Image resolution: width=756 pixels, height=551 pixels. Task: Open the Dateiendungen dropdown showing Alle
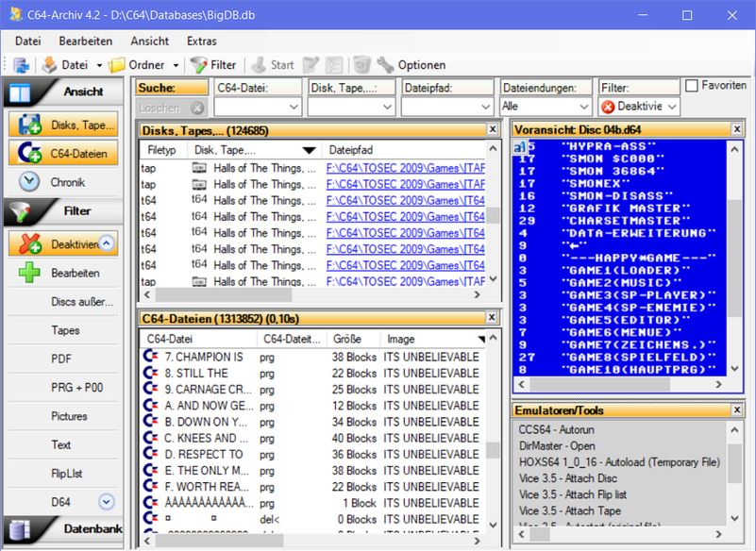546,106
